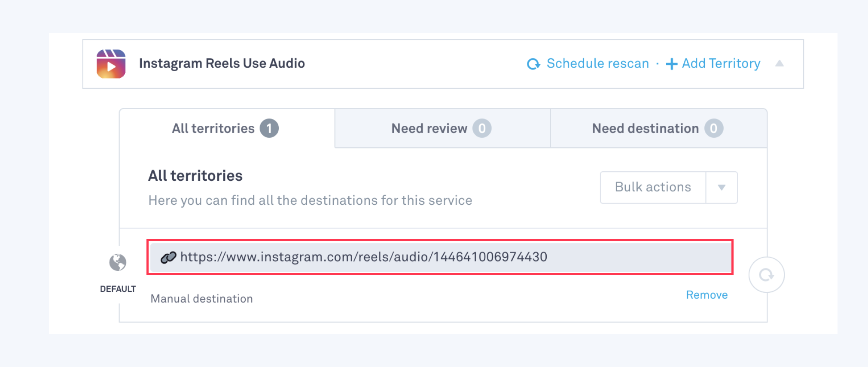Open the Need review tab
Image resolution: width=868 pixels, height=367 pixels.
pos(429,128)
